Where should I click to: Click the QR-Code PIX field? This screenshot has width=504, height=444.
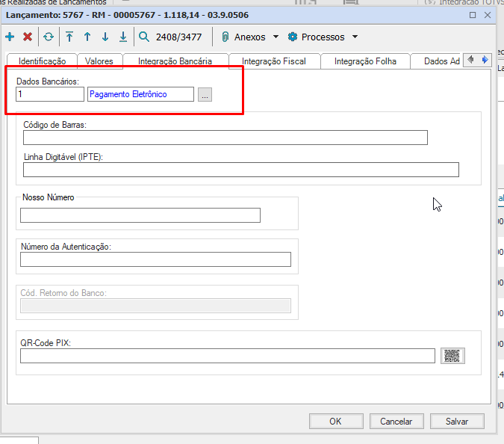[228, 356]
